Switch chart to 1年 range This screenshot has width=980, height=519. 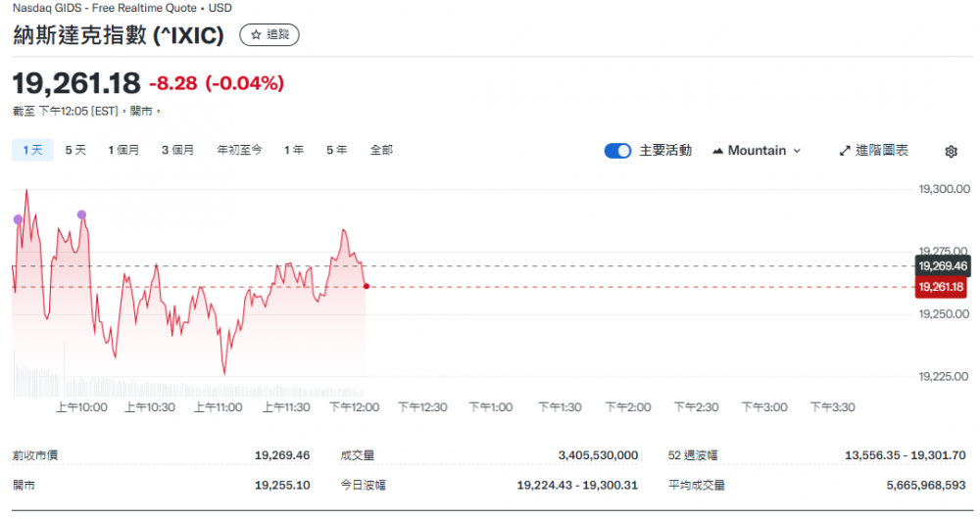coord(293,150)
